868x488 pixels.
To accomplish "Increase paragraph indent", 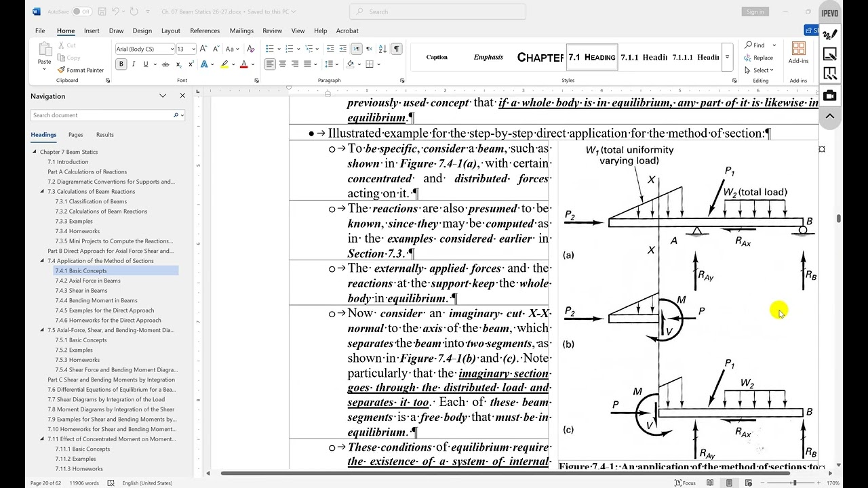I will 343,49.
